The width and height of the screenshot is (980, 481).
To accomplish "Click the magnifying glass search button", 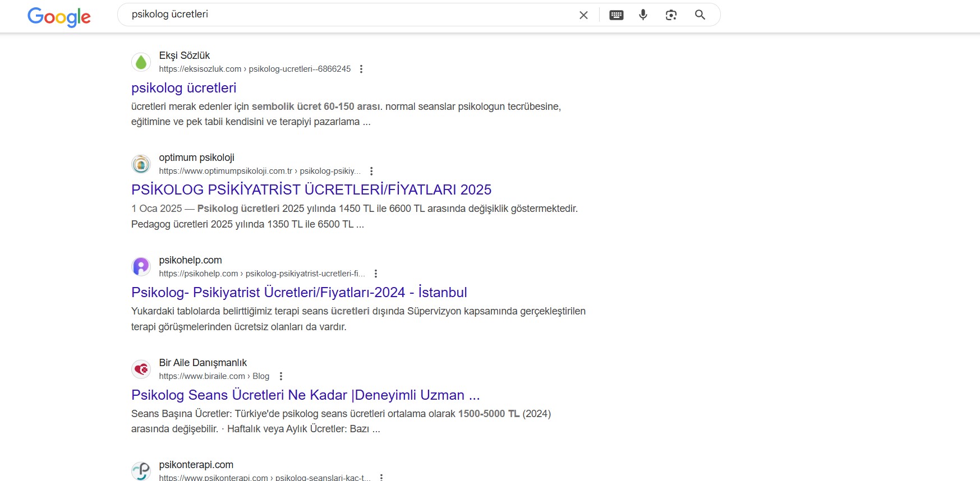I will tap(700, 15).
